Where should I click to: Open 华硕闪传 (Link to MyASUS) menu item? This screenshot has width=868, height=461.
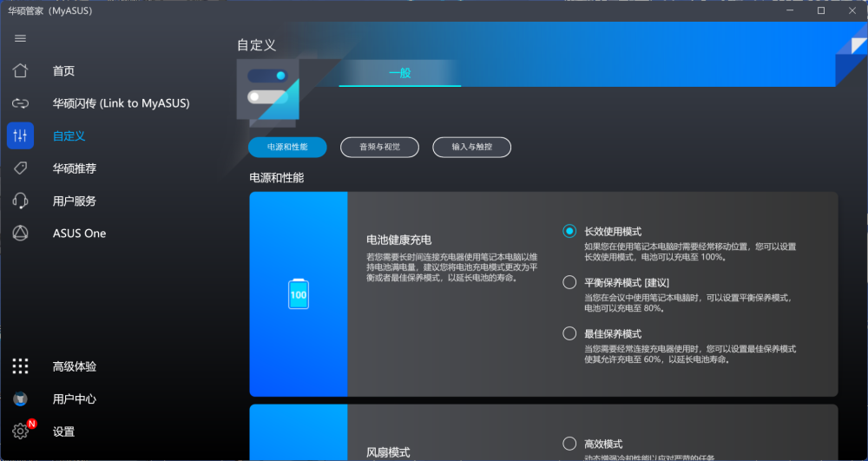coord(122,103)
